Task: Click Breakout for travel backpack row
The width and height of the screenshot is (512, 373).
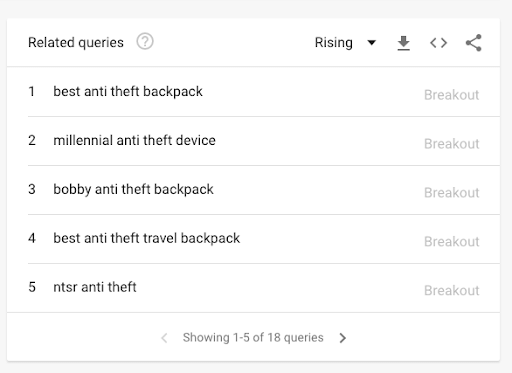Action: [x=452, y=242]
